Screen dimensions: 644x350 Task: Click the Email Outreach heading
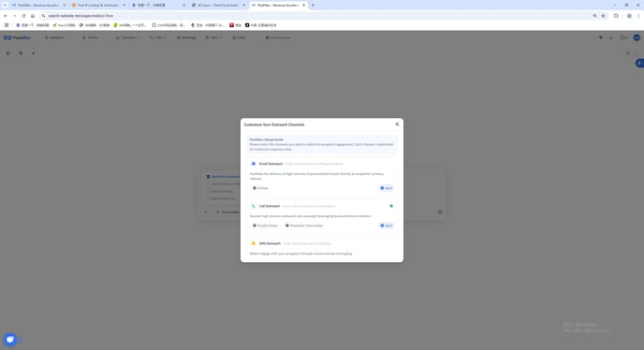pos(271,164)
